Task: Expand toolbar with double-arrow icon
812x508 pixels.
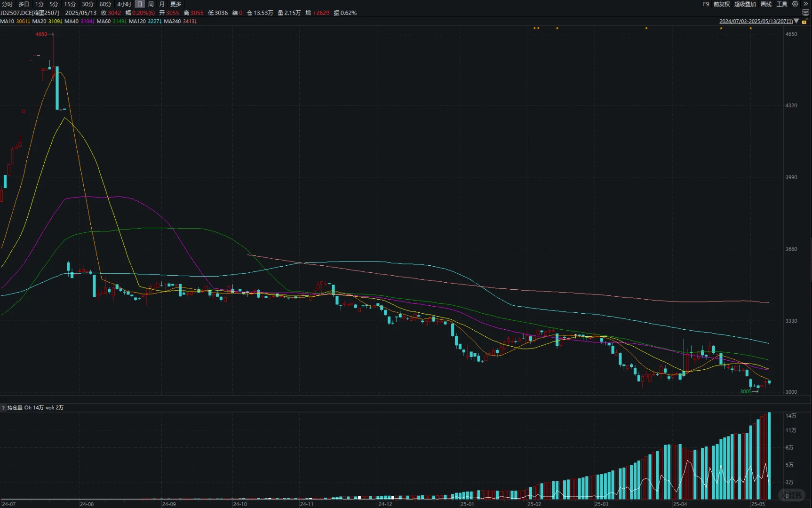Action: click(805, 4)
